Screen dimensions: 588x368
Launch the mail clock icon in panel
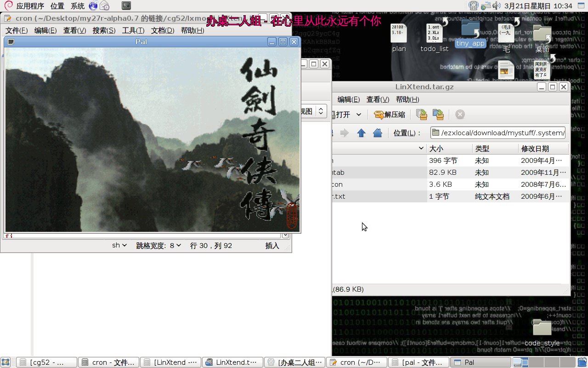pyautogui.click(x=105, y=6)
